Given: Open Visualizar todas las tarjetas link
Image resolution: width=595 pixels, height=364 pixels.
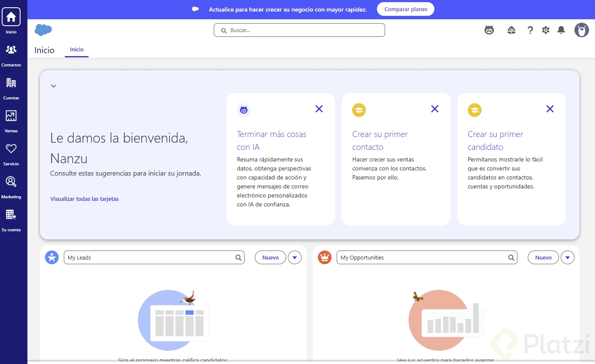Looking at the screenshot, I should click(x=84, y=199).
